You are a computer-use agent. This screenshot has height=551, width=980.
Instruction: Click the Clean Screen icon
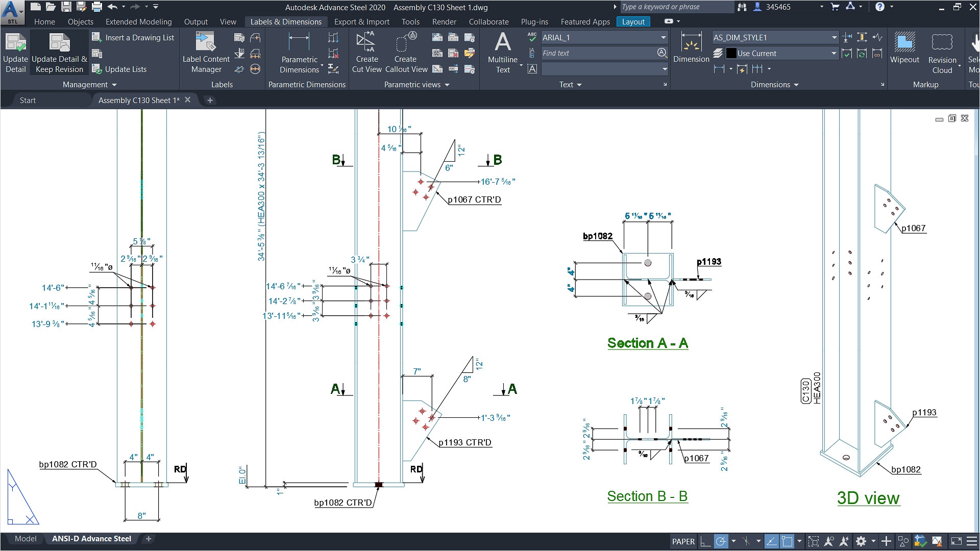956,541
